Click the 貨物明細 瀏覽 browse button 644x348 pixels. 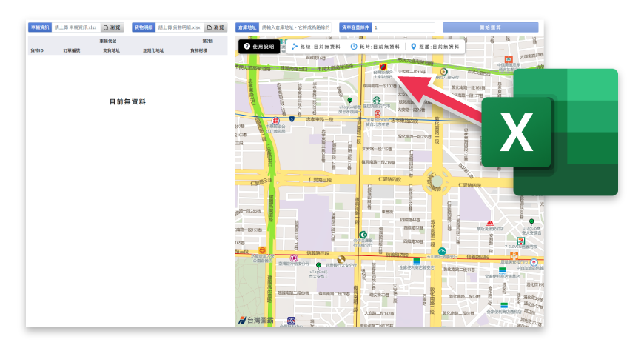click(215, 27)
